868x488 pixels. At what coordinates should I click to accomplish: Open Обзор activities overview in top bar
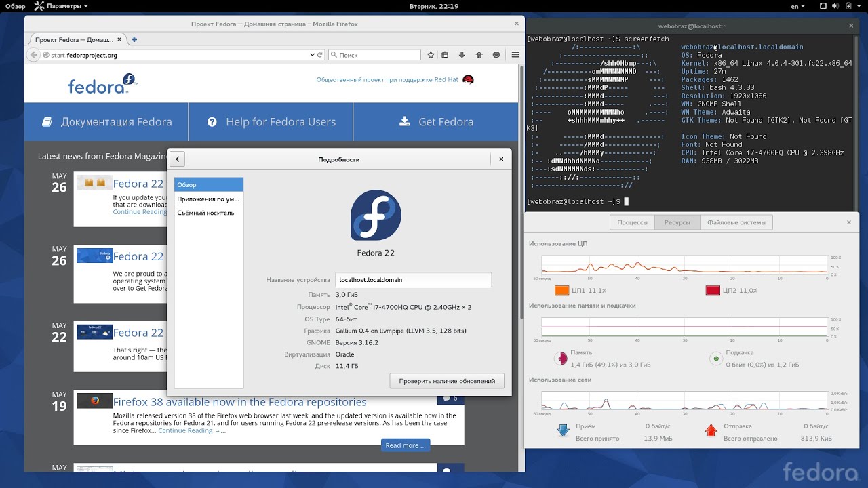16,6
